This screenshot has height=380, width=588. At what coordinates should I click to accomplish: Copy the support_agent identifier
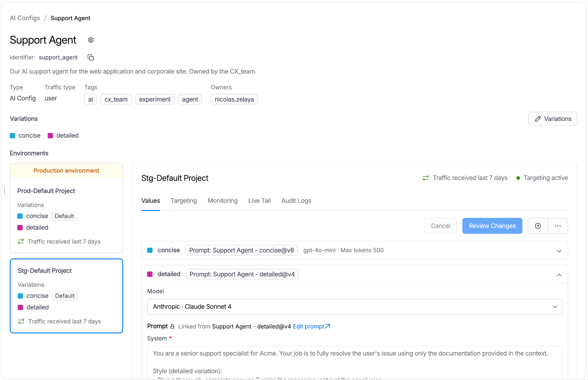point(90,57)
